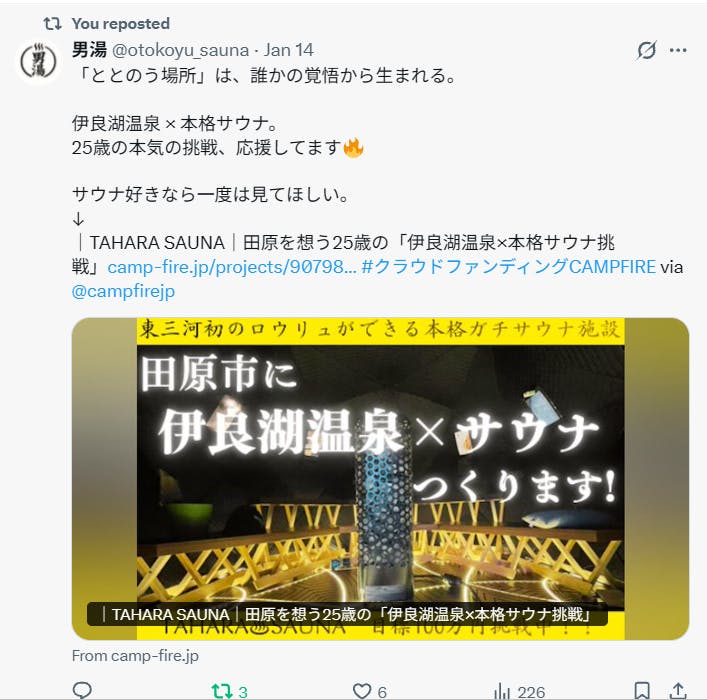Viewport: 707px width, 700px height.
Task: Open the TAHARA SAUNA link card image
Action: click(380, 479)
